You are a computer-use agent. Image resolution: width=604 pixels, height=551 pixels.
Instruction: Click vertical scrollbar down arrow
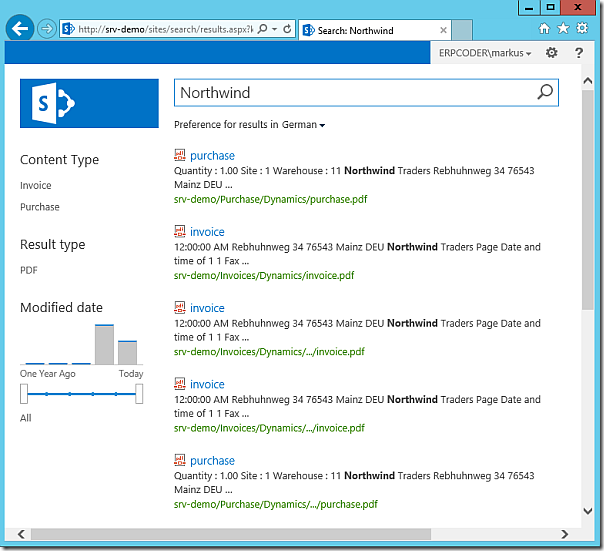(x=587, y=511)
